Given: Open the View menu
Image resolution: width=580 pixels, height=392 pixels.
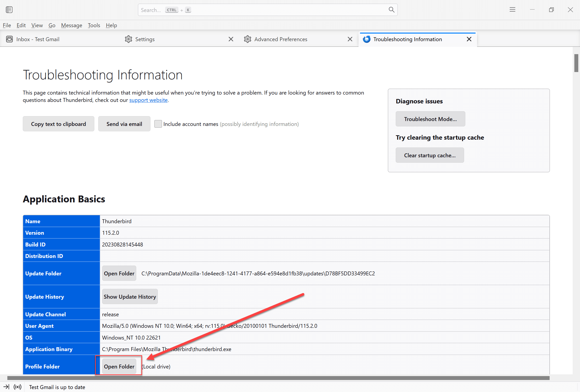Looking at the screenshot, I should coord(37,25).
